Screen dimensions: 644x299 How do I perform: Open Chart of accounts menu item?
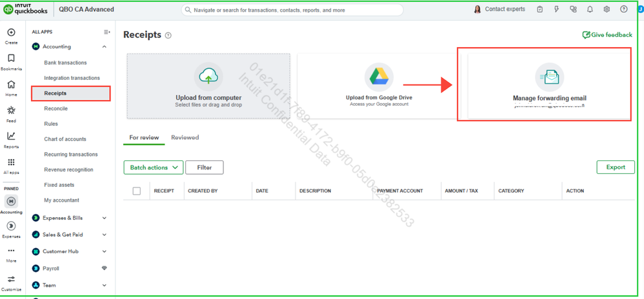pyautogui.click(x=65, y=139)
